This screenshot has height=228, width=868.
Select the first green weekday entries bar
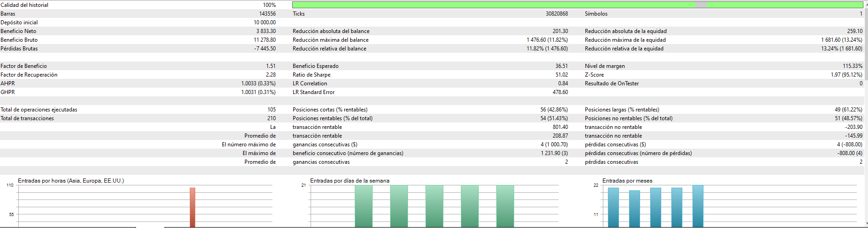coord(363,206)
